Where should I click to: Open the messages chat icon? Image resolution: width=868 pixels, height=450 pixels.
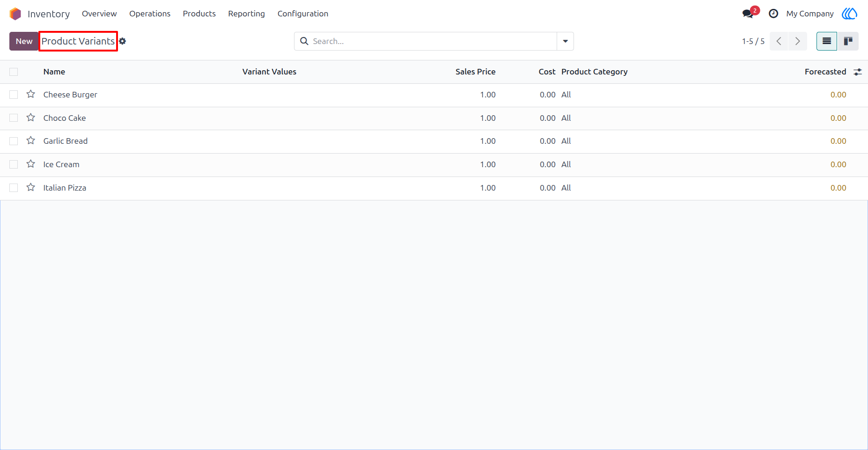click(748, 14)
